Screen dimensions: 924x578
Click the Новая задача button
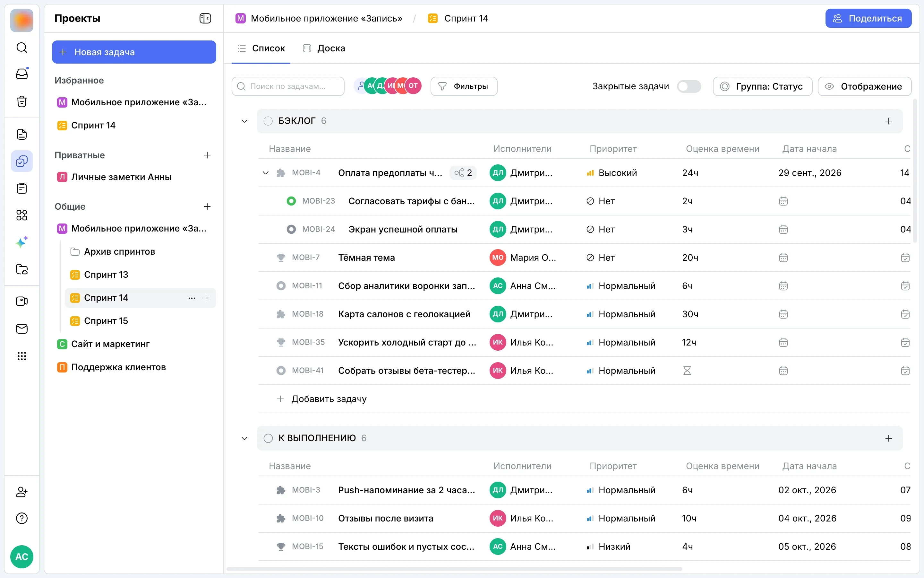134,52
